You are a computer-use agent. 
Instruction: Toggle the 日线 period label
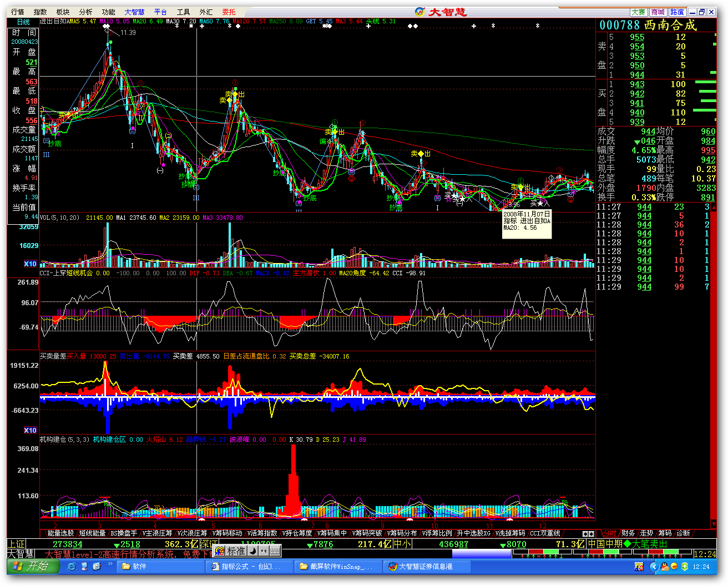(23, 22)
